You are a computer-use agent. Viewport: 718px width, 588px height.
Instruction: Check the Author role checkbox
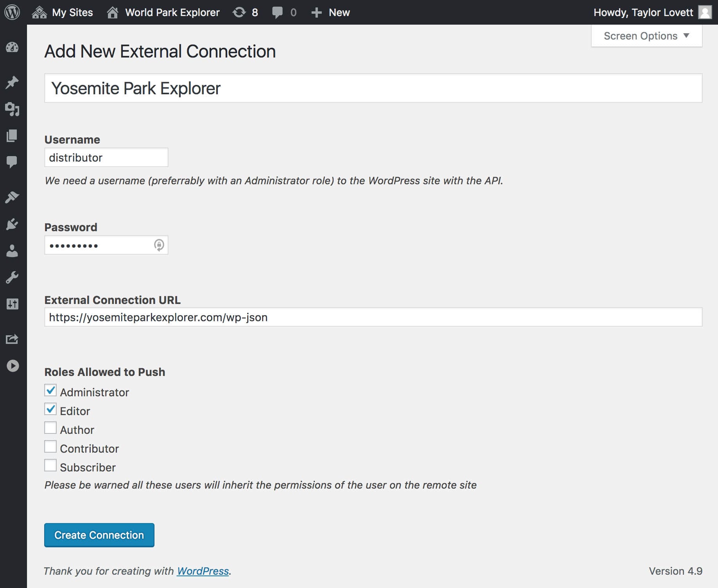tap(50, 428)
